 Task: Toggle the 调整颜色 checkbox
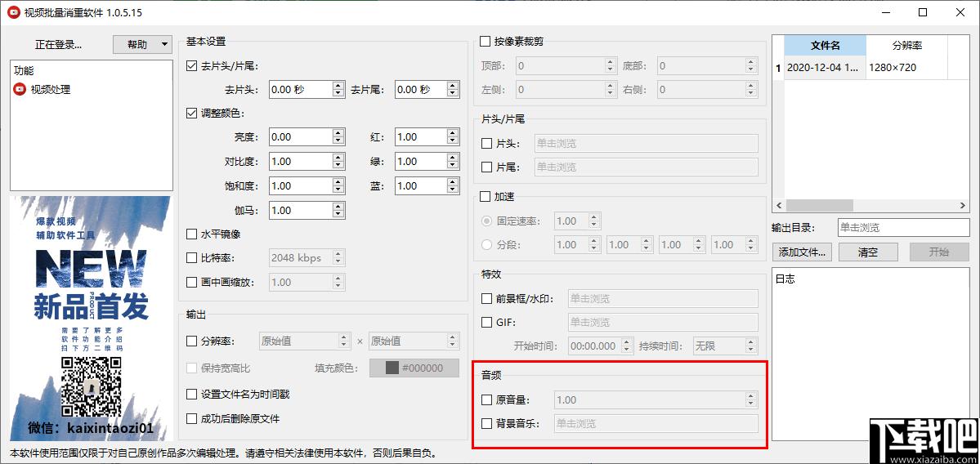(192, 113)
